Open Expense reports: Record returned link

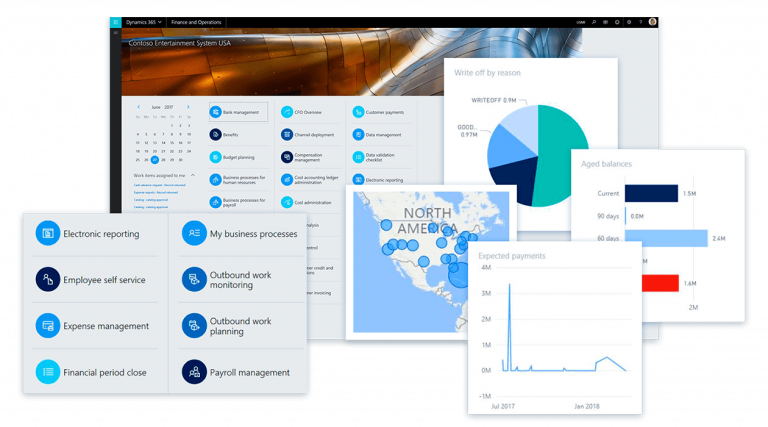pos(156,192)
